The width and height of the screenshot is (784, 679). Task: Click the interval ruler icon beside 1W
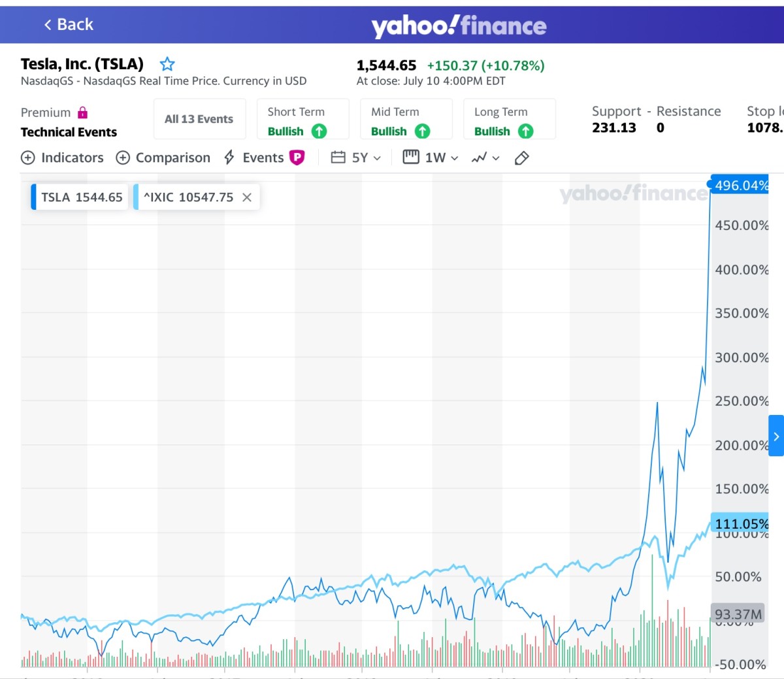pyautogui.click(x=410, y=157)
